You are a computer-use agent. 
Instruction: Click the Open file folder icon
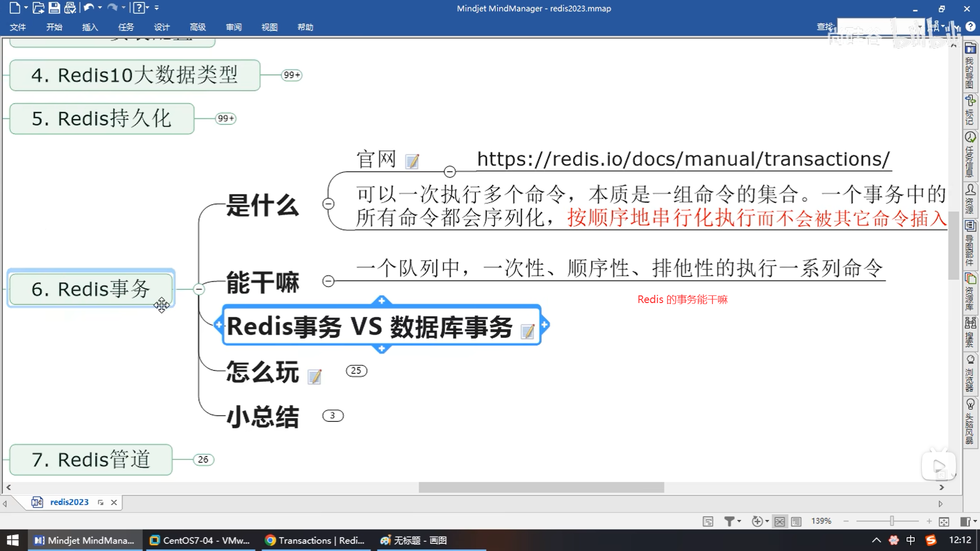click(38, 8)
